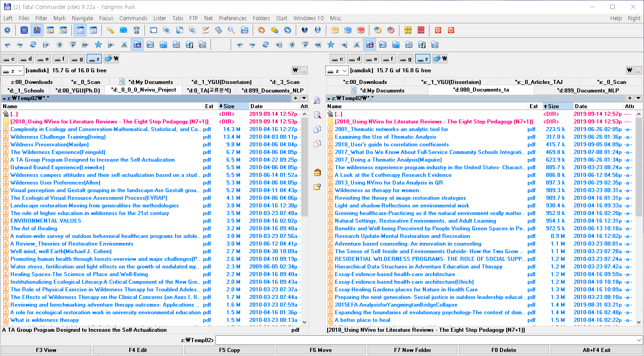Open the Lister menu
644x356 pixels.
(160, 18)
